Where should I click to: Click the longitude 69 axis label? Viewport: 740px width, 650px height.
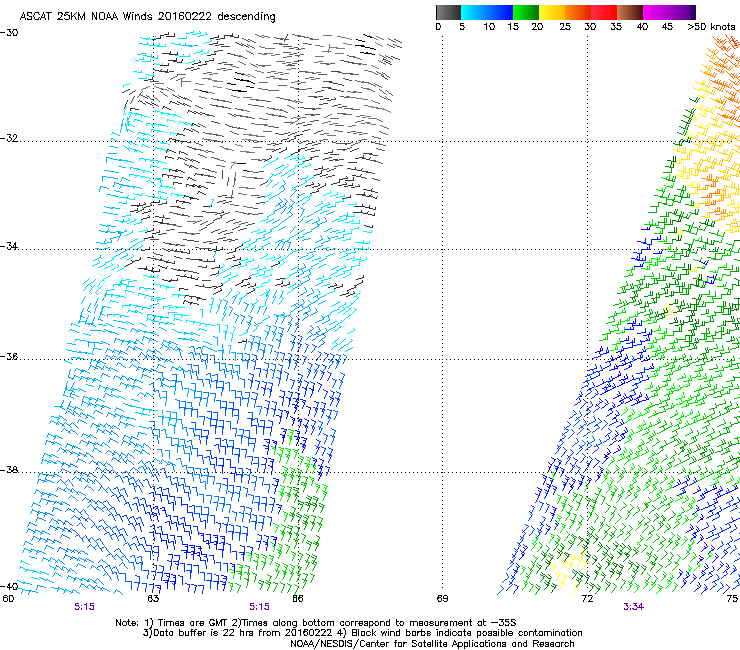click(x=442, y=598)
